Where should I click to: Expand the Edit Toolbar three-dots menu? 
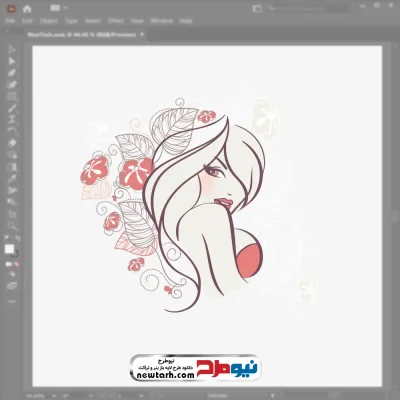click(x=12, y=302)
